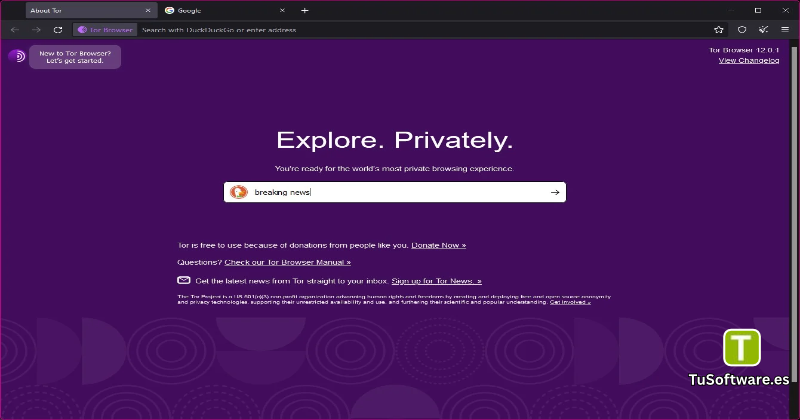Close the About Tor tab
Screen dimensions: 800x420
point(148,10)
